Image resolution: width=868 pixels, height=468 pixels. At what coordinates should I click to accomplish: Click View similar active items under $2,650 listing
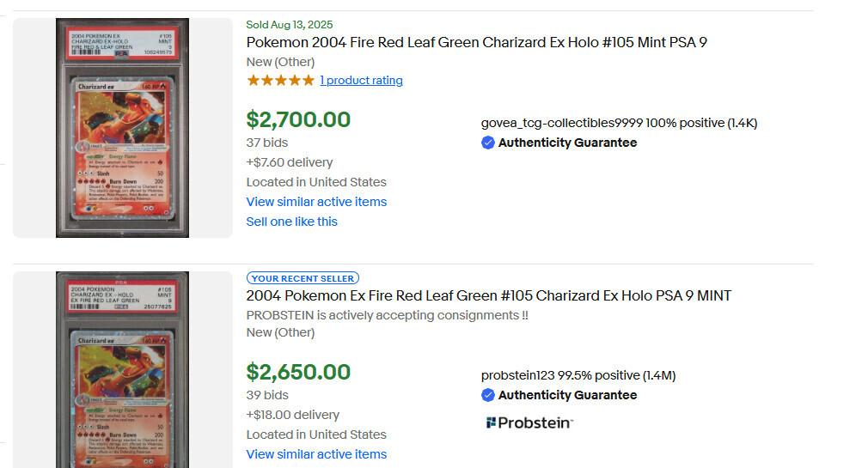point(316,454)
